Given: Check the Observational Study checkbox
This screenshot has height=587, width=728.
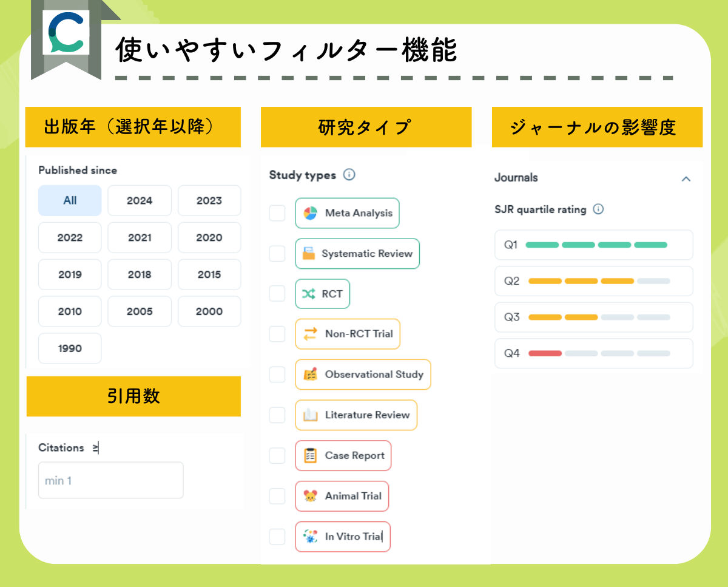Looking at the screenshot, I should [277, 375].
